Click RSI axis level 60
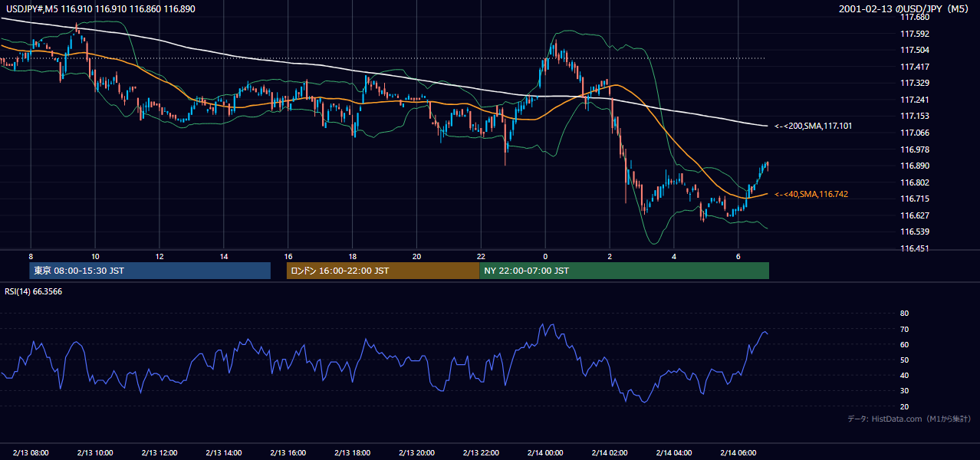 point(904,344)
